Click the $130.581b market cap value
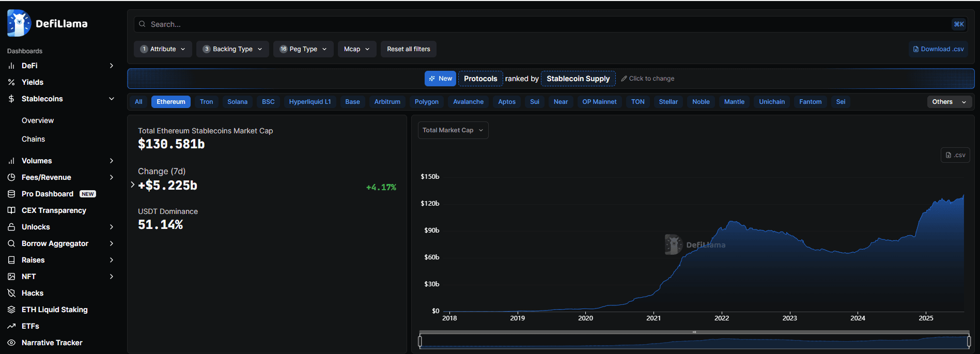 coord(172,144)
